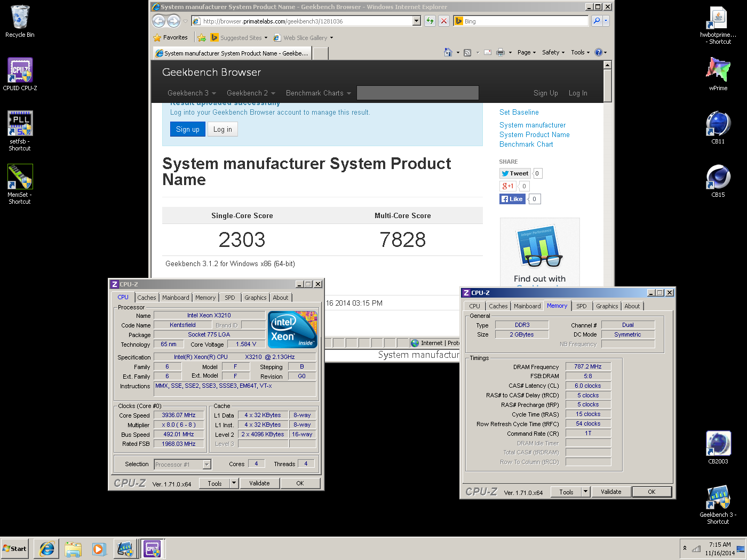Click the Log in button on the page
The width and height of the screenshot is (747, 560).
[x=222, y=129]
